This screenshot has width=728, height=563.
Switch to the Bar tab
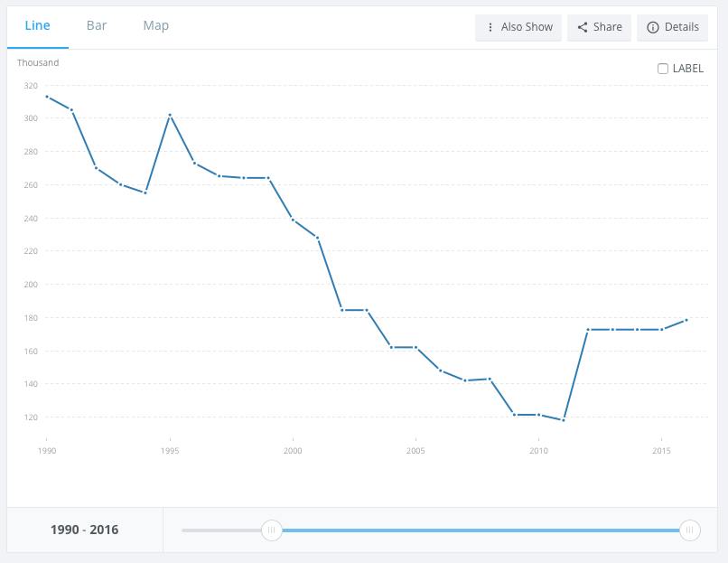click(x=97, y=26)
